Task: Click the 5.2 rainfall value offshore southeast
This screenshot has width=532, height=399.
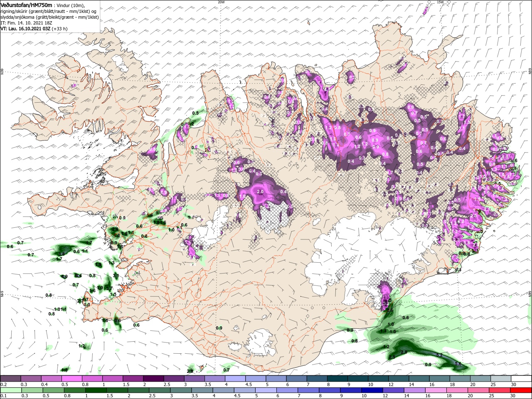Action: [x=439, y=355]
